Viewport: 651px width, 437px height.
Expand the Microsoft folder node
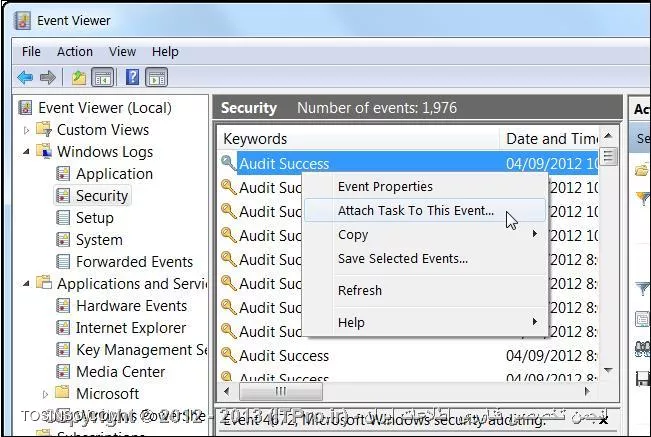[x=46, y=394]
